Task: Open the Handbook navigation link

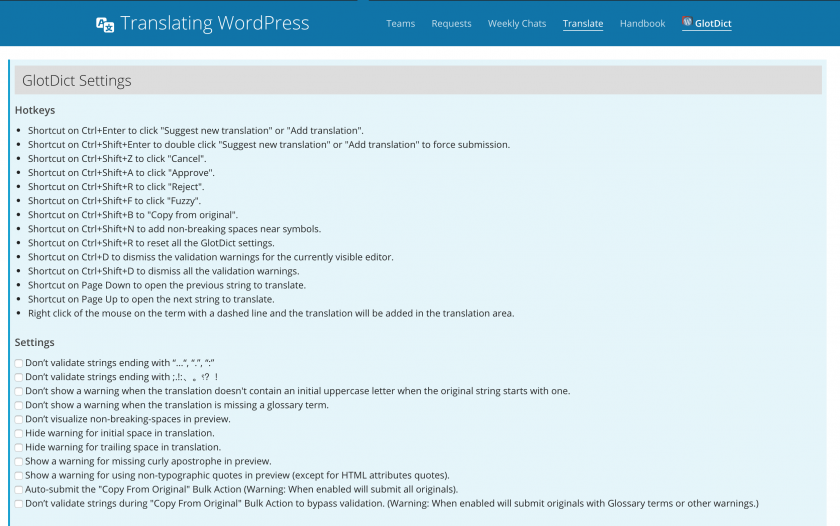Action: (x=642, y=24)
